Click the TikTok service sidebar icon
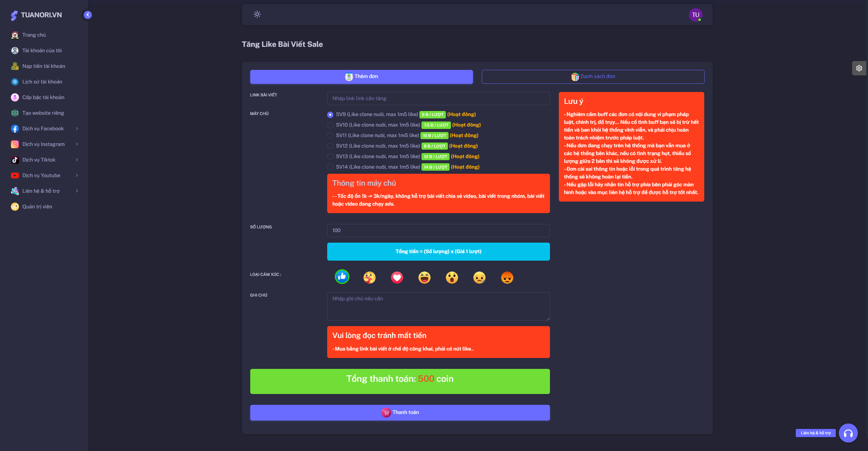 coord(14,160)
